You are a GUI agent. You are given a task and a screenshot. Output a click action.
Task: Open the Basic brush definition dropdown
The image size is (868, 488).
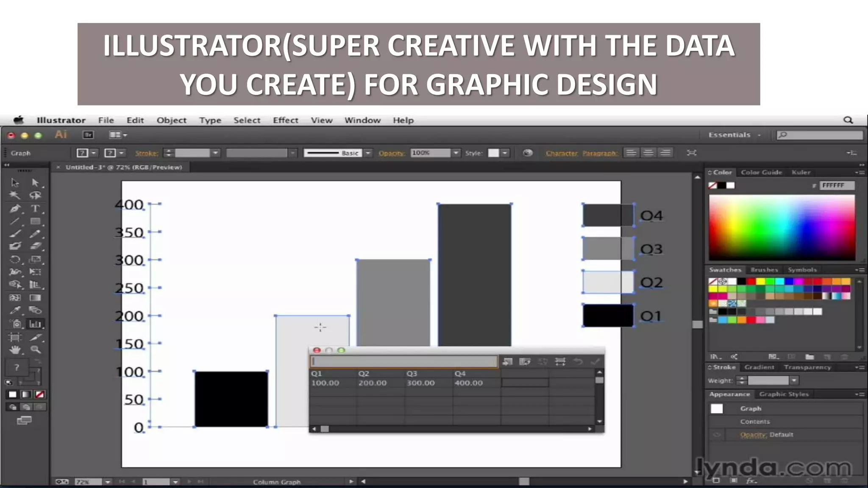click(368, 153)
